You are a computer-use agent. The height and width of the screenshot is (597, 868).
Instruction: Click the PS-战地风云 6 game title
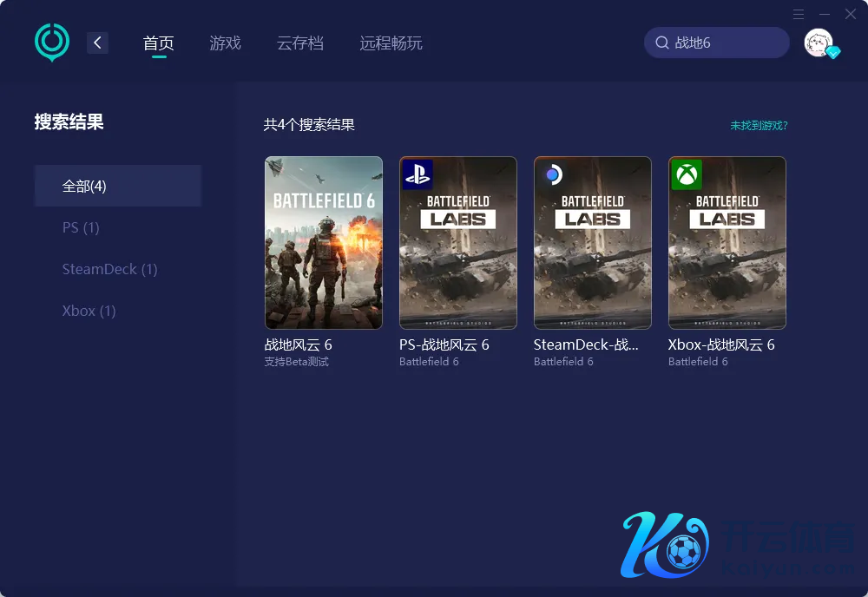(444, 344)
